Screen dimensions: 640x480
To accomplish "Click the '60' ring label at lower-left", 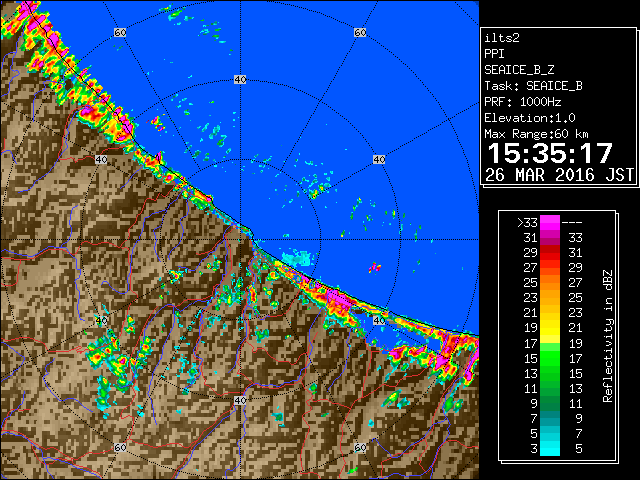I will 120,447.
